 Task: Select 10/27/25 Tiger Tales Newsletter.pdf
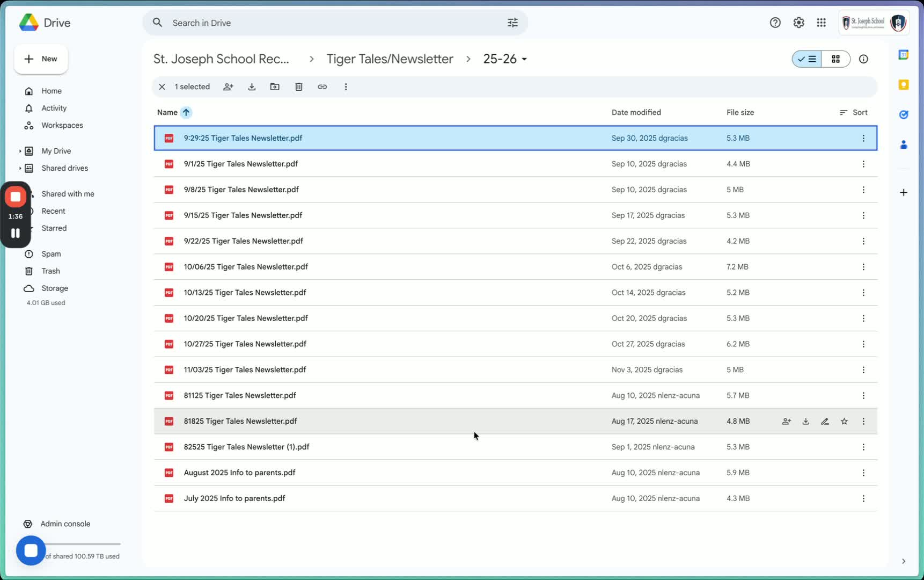(x=515, y=344)
